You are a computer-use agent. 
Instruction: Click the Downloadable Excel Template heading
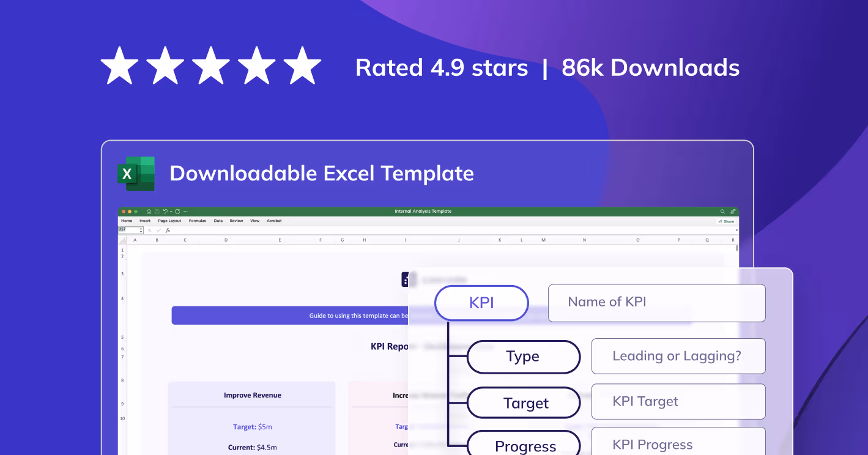(322, 173)
